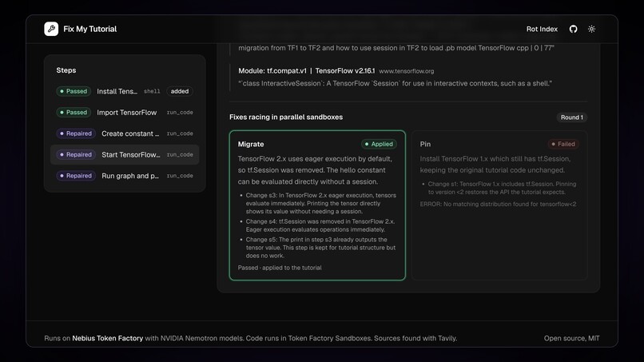
Task: Click the added badge on Install step
Action: pos(180,91)
